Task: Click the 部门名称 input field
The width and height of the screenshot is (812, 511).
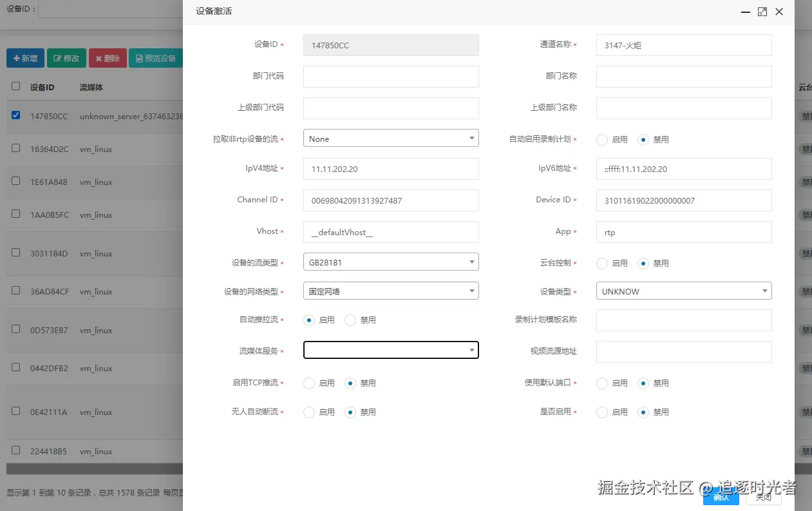Action: coord(684,76)
